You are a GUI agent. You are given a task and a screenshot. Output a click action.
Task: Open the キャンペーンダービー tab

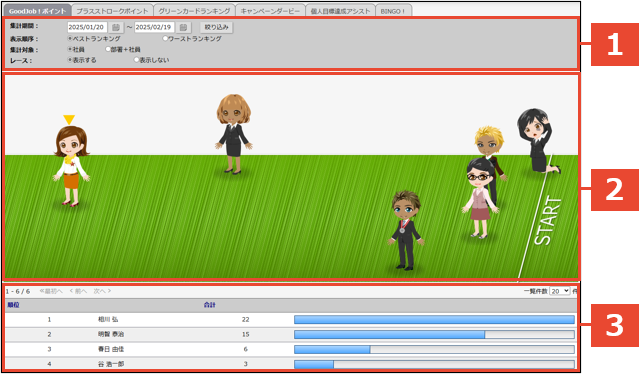[x=270, y=11]
